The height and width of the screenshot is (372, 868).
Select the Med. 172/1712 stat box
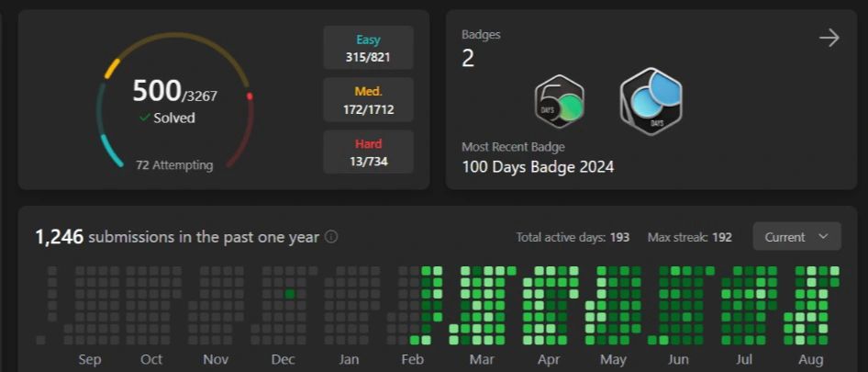pyautogui.click(x=368, y=100)
